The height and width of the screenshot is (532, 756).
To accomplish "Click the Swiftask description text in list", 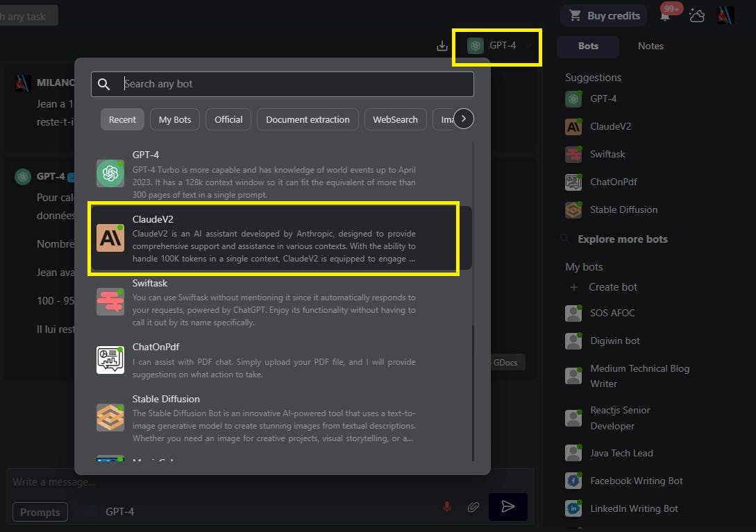I will tap(274, 310).
